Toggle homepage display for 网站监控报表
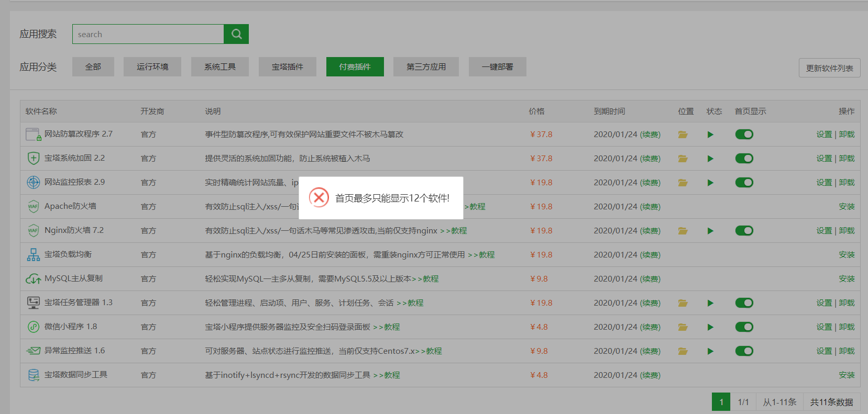This screenshot has width=868, height=414. [744, 183]
